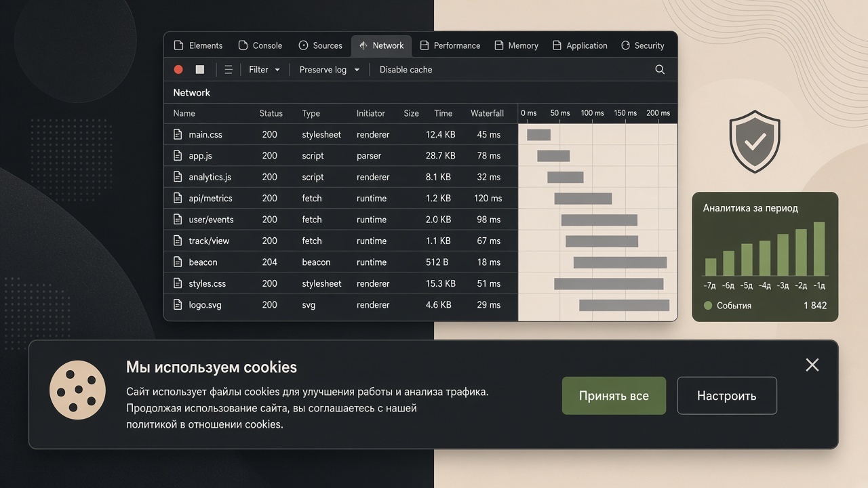Screen dimensions: 868x488
Task: Click the file icon beside main.css
Action: tap(178, 134)
